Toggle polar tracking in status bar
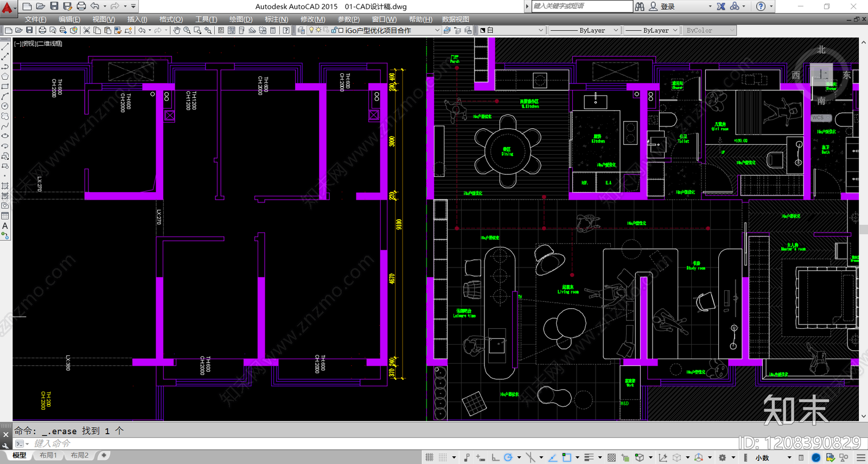Viewport: 868px width, 464px height. [x=508, y=457]
